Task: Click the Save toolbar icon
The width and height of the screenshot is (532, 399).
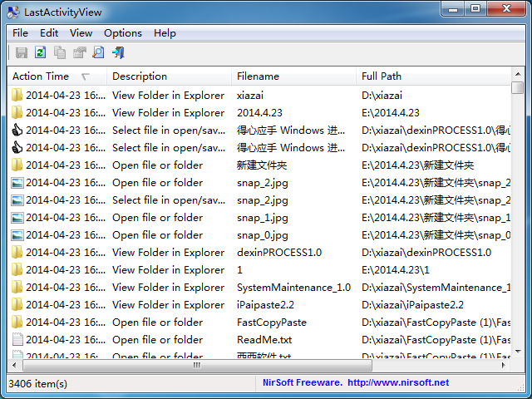Action: pos(22,52)
